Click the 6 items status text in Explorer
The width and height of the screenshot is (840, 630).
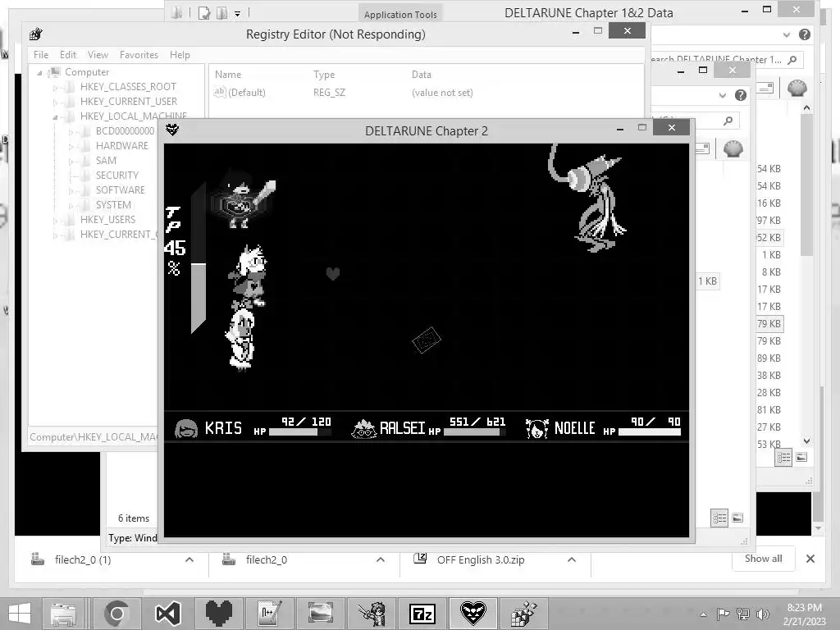pos(134,518)
